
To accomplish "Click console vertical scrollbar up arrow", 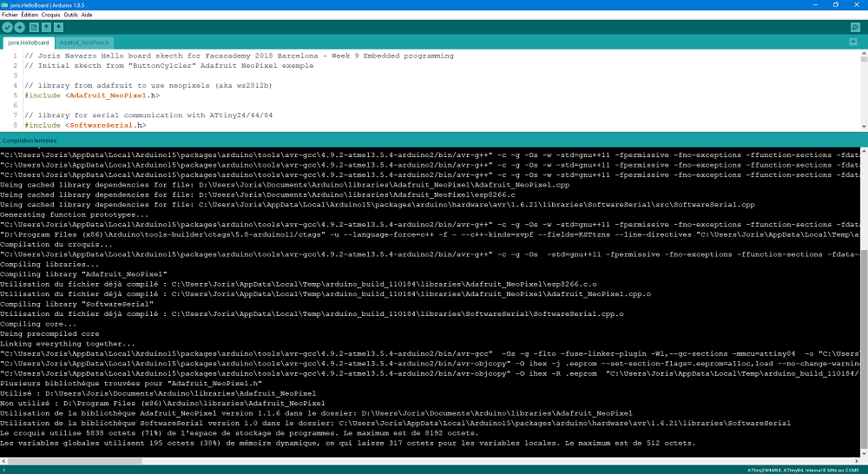I will [865, 150].
